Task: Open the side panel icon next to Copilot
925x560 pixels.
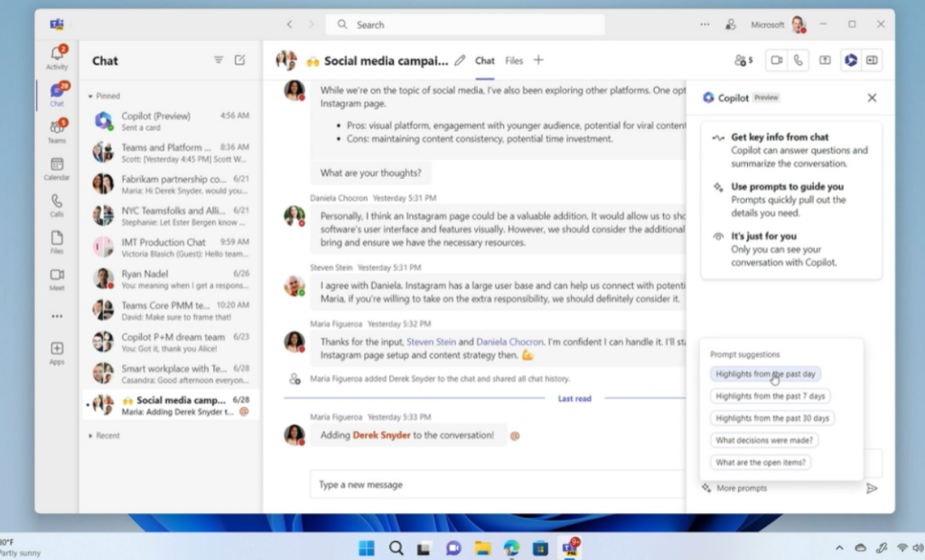Action: [x=872, y=61]
